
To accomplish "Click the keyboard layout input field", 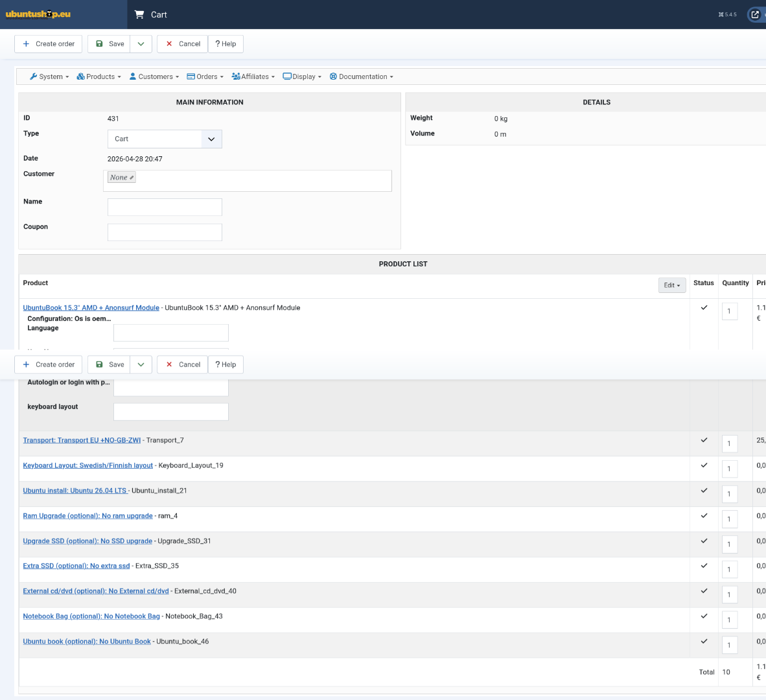I will click(x=171, y=412).
